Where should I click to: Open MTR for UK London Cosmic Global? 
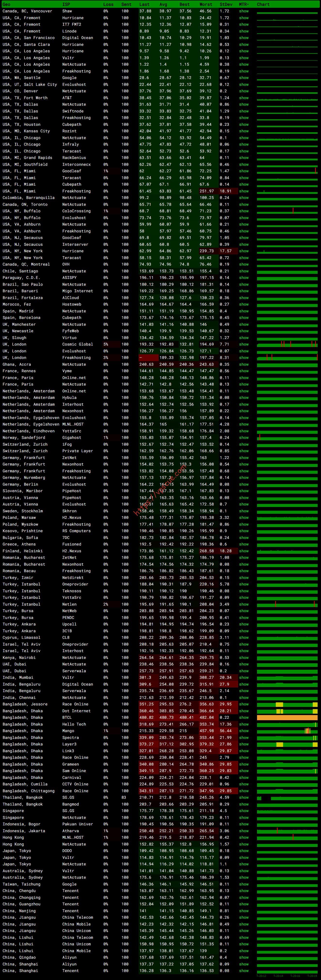click(x=244, y=344)
